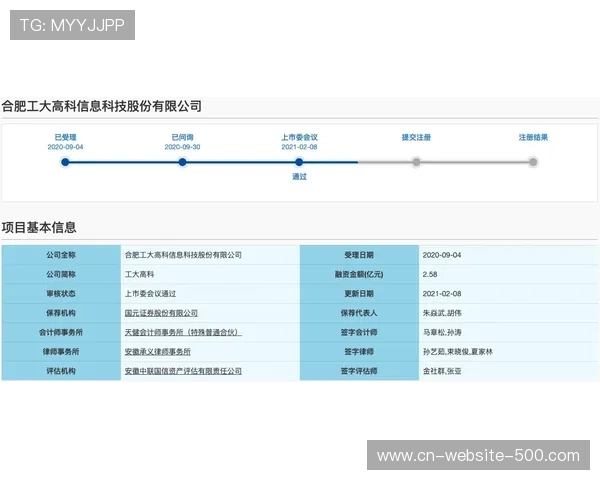Click the 上市委会议 timeline node dot

pyautogui.click(x=299, y=162)
